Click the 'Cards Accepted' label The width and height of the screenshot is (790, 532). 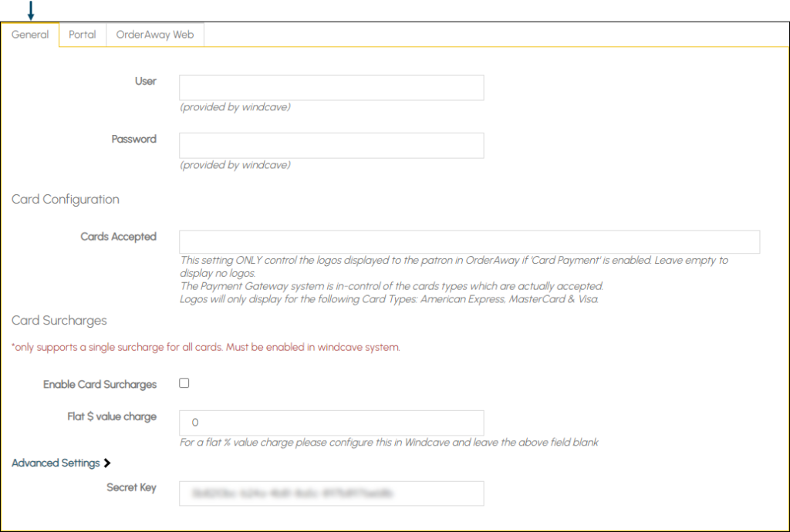coord(118,237)
